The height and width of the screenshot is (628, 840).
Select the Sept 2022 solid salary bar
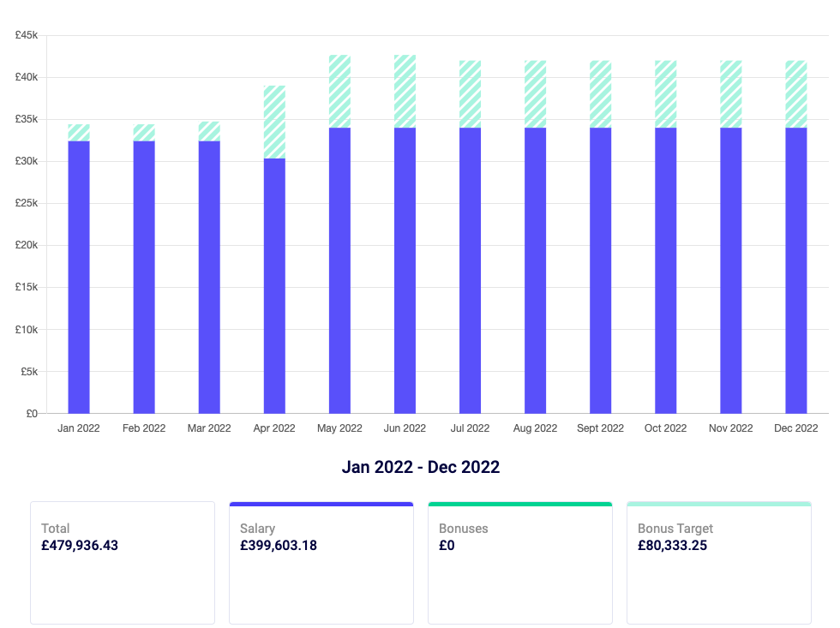click(600, 270)
